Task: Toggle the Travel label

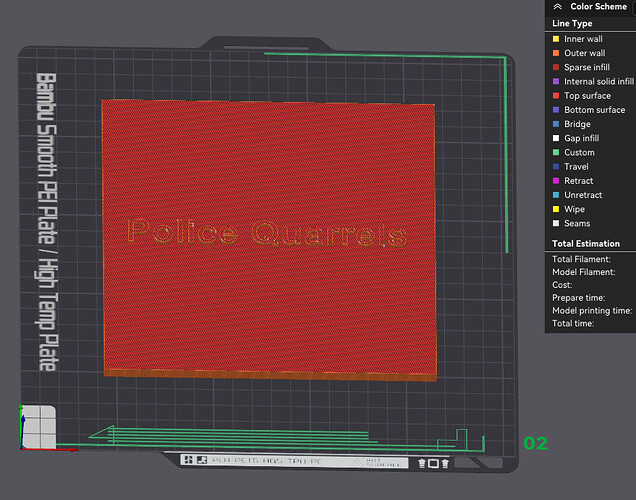Action: [576, 167]
